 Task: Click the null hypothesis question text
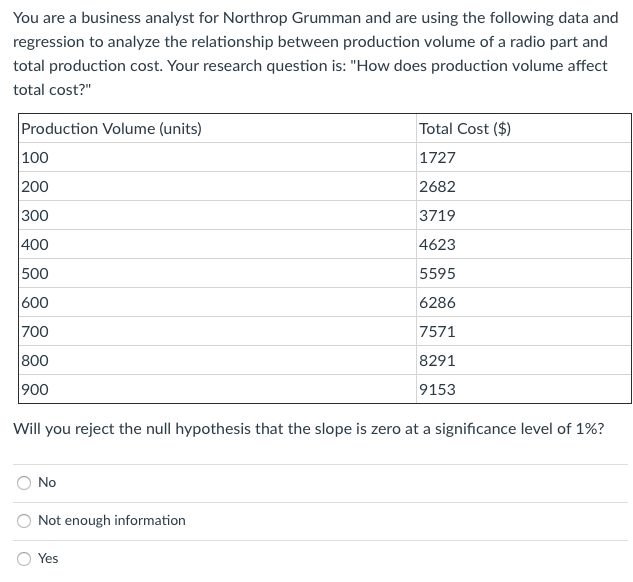(308, 429)
